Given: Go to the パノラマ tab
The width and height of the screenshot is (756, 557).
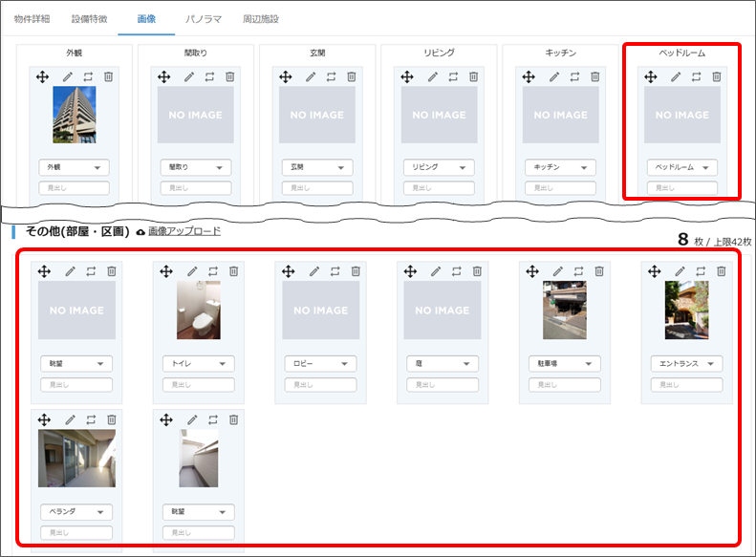Looking at the screenshot, I should (204, 19).
